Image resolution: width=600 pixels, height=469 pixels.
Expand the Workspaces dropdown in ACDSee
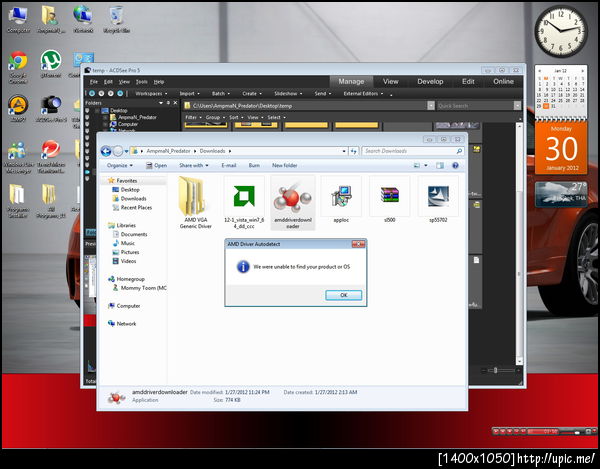pyautogui.click(x=151, y=94)
